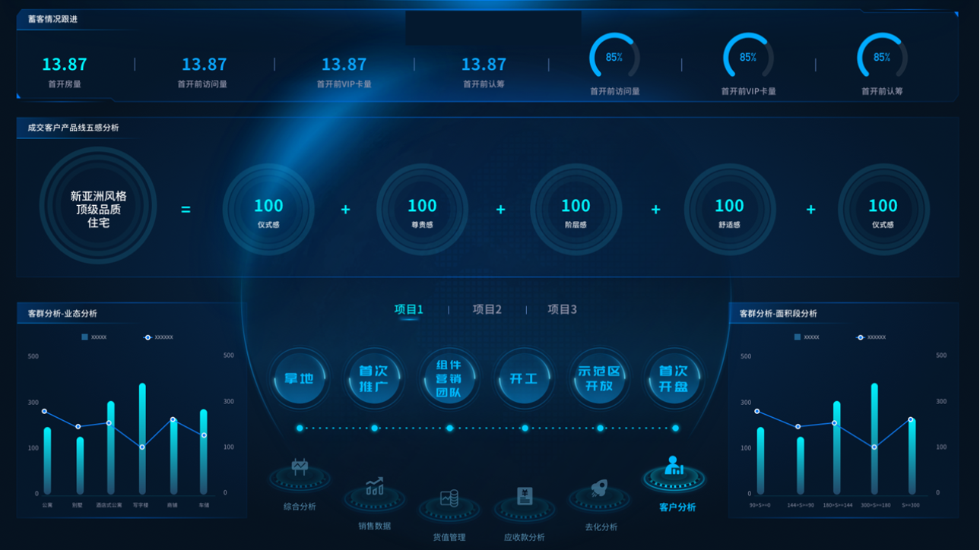The image size is (980, 550).
Task: Click the 85% gauge for 首开前VIP卡量
Action: point(748,57)
